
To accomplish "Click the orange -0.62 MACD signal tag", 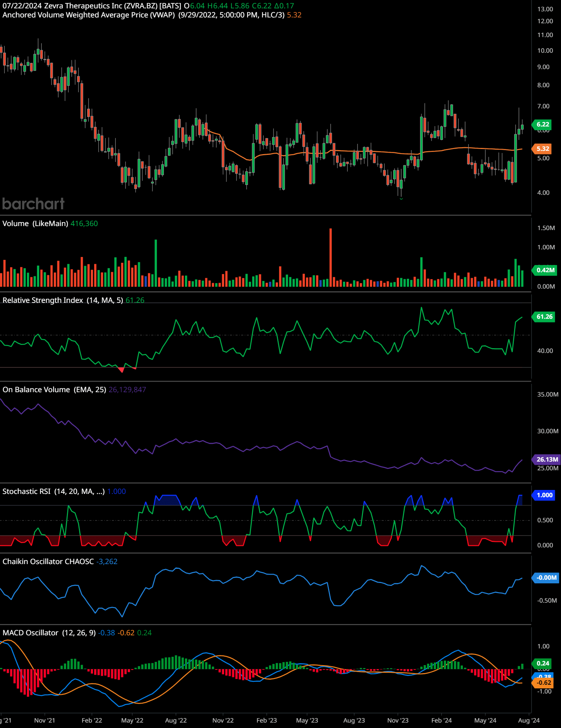I will point(543,683).
